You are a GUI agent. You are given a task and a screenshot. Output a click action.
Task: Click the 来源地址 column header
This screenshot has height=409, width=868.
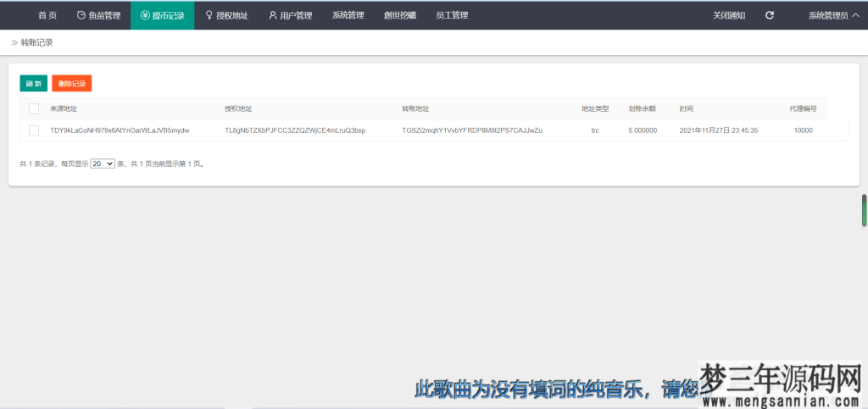(64, 109)
